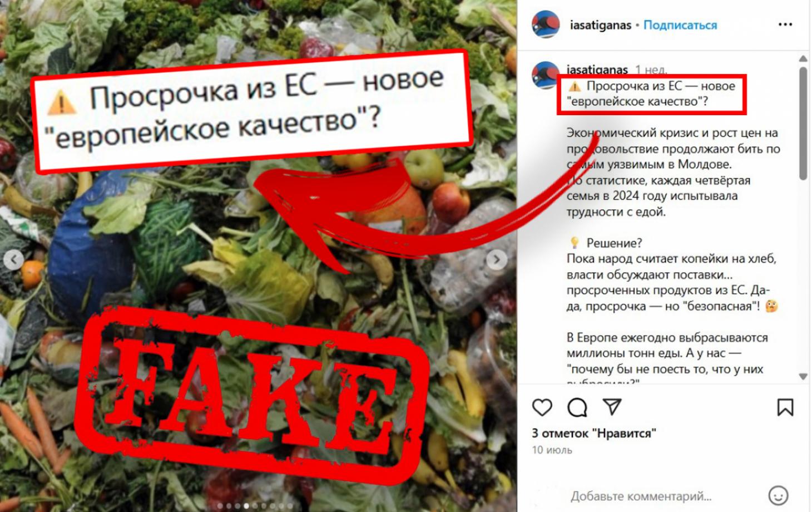Open iasatiganas profile avatar in header
The width and height of the screenshot is (812, 512).
546,24
